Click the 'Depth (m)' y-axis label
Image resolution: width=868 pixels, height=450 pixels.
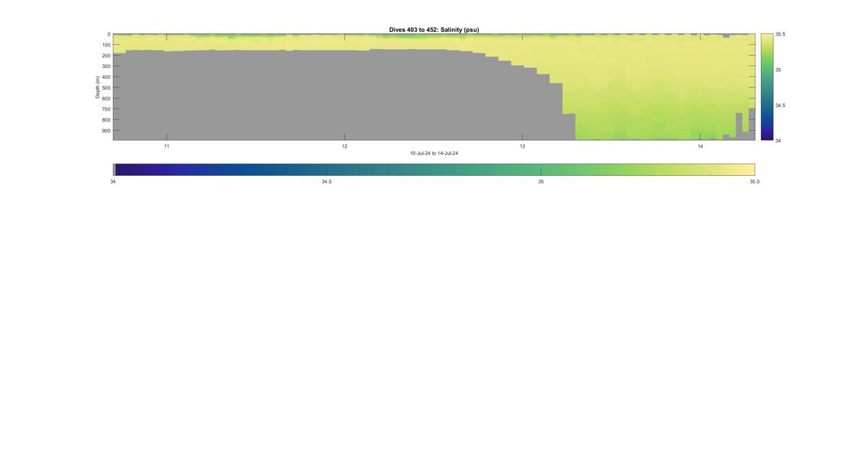tap(97, 87)
